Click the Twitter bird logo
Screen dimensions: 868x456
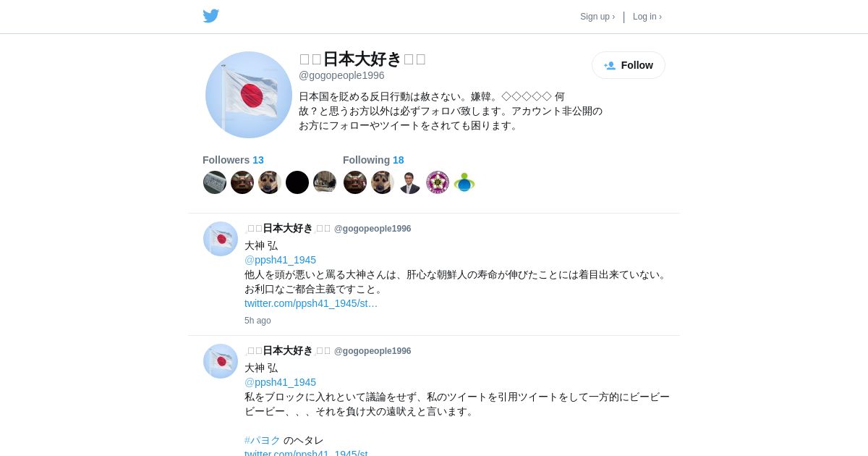tap(210, 16)
